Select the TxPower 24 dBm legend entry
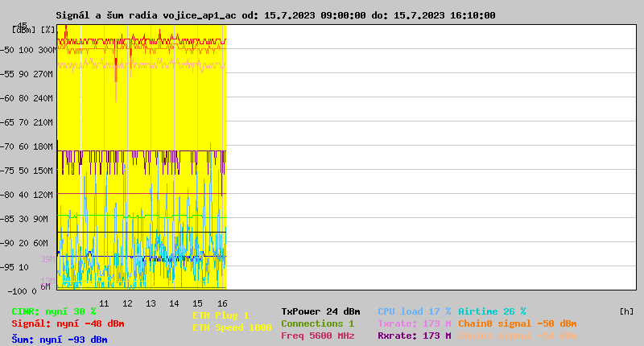Viewport: 644px width, 346px height. coord(320,311)
